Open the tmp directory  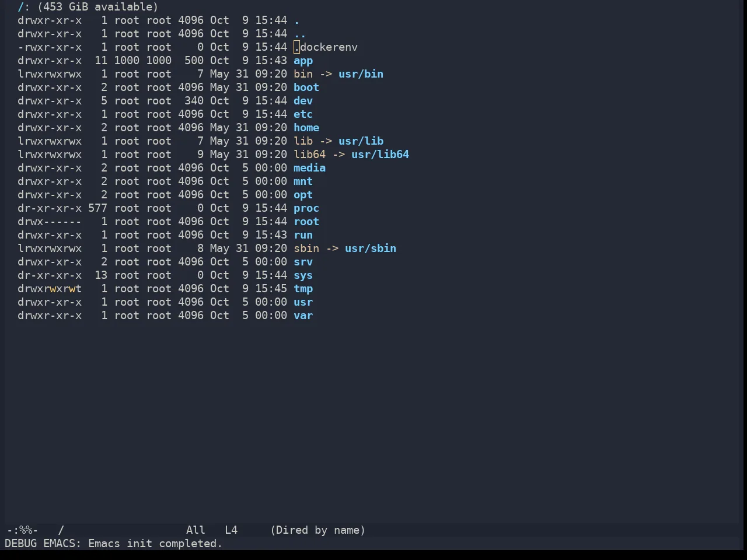303,289
